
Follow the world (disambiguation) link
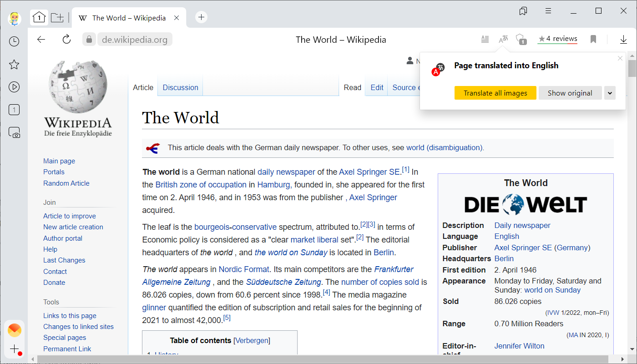tap(445, 147)
